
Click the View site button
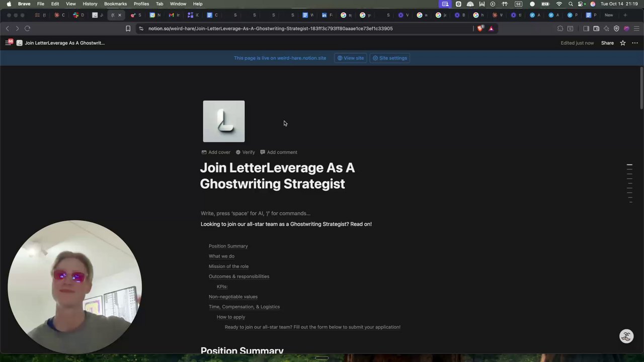click(351, 58)
